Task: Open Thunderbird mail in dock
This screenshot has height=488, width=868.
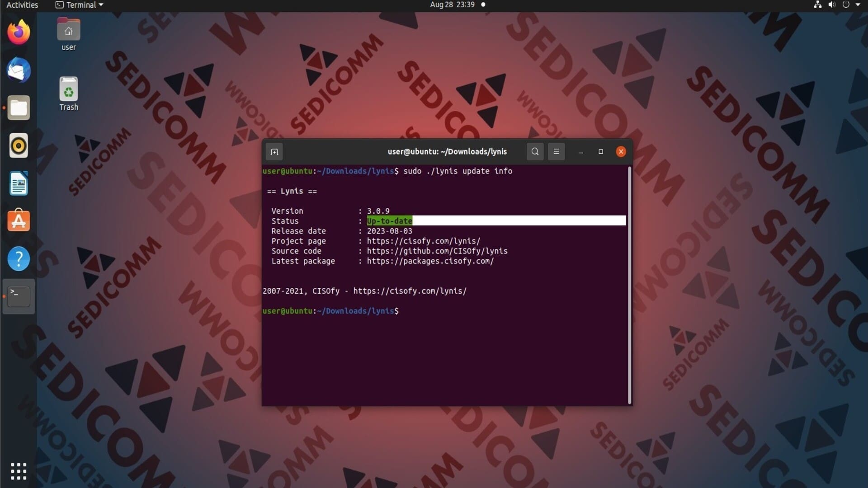Action: pos(19,70)
